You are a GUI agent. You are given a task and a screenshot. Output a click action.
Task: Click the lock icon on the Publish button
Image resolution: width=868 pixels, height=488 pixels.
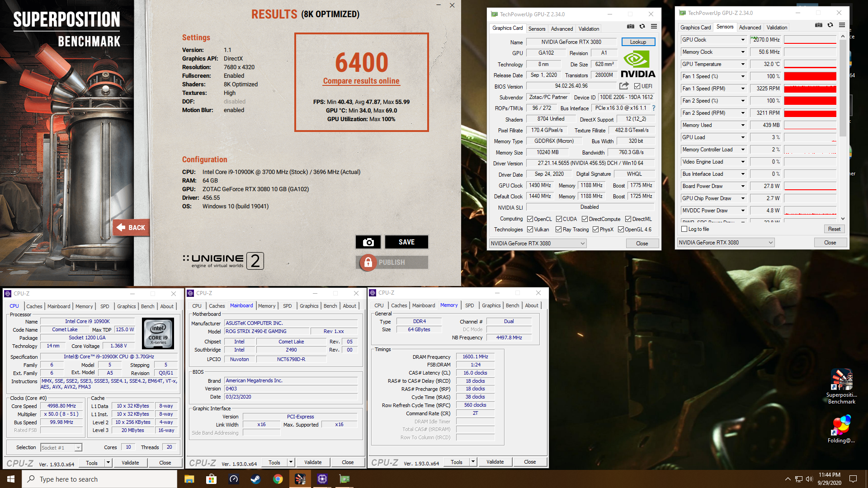tap(368, 263)
